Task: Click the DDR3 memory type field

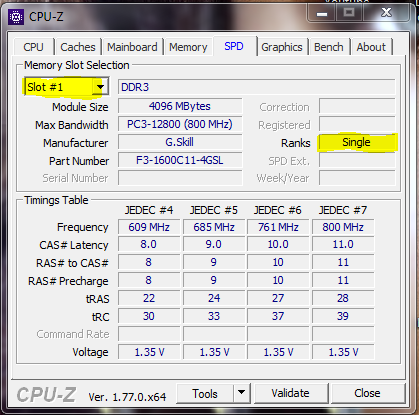Action: pos(257,87)
